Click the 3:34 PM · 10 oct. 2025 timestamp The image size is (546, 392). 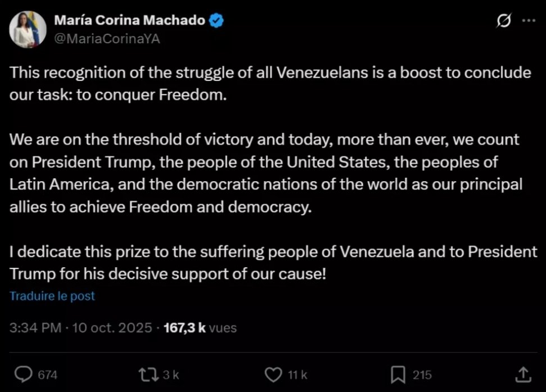pyautogui.click(x=80, y=328)
